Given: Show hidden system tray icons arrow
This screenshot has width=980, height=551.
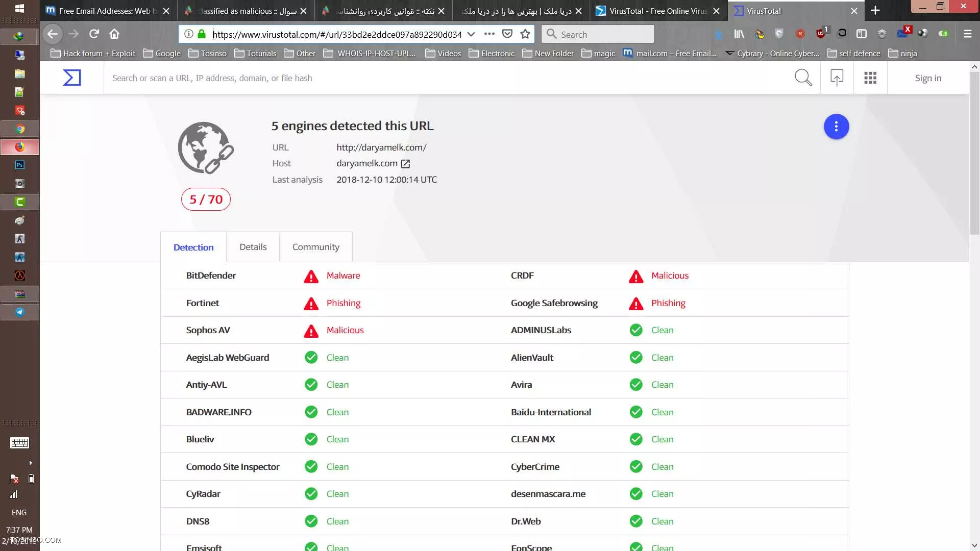Looking at the screenshot, I should coord(31,463).
